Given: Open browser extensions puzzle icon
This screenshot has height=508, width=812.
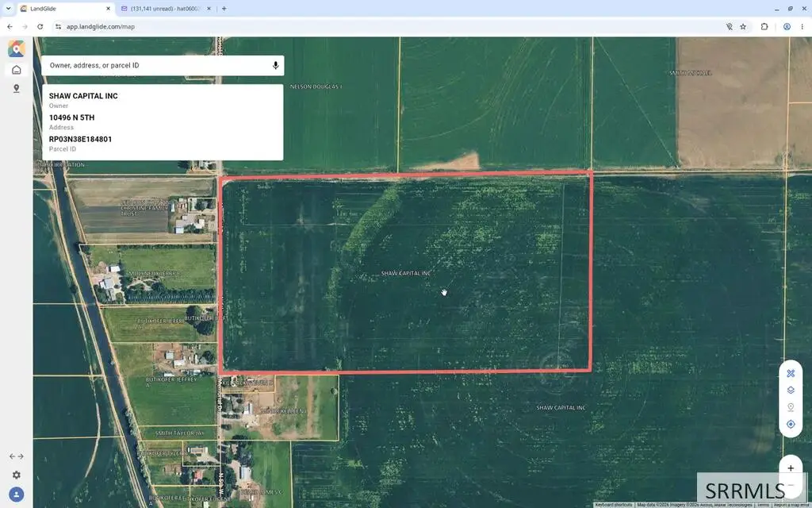Looking at the screenshot, I should pyautogui.click(x=764, y=26).
